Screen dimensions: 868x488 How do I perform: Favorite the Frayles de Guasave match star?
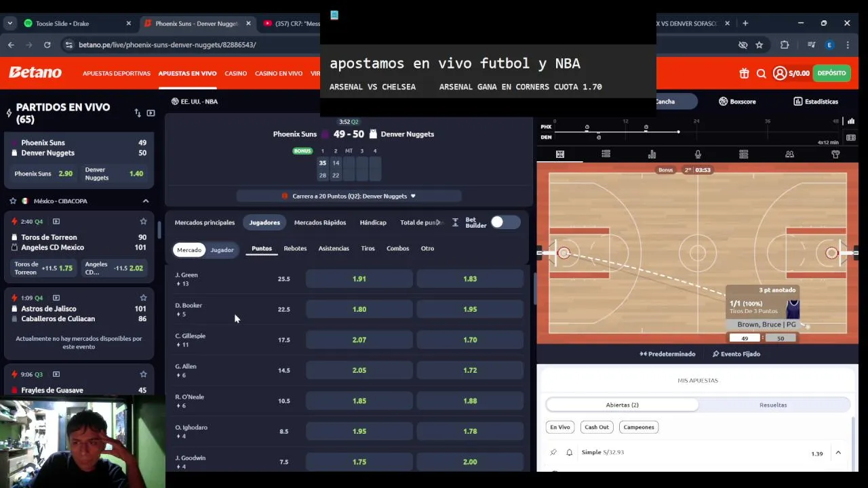143,374
